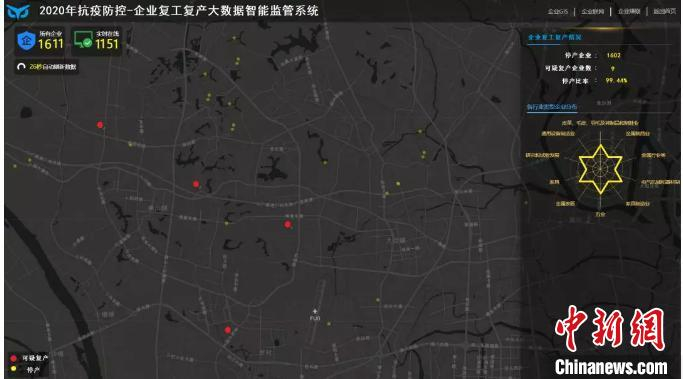
Task: Click the 五金 label under the radar chart
Action: (601, 214)
